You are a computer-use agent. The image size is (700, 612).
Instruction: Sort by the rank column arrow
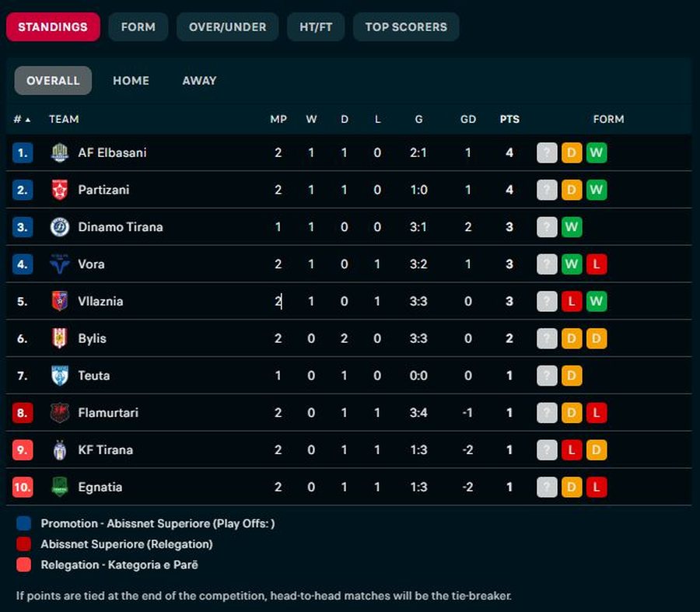pyautogui.click(x=28, y=120)
